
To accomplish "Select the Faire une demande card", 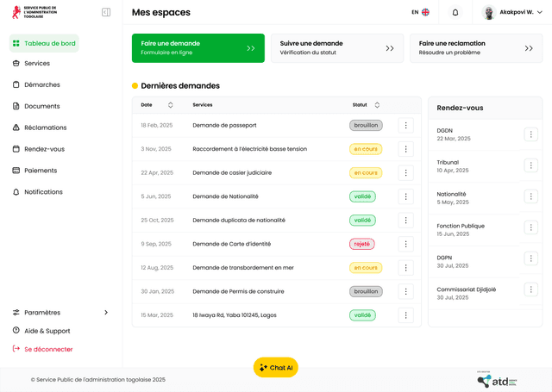I will [x=198, y=48].
